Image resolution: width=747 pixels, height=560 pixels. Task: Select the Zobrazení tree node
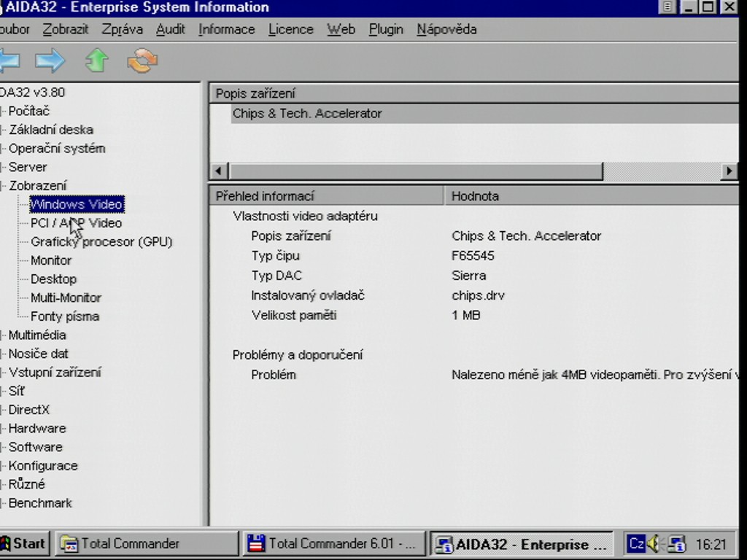(x=38, y=186)
